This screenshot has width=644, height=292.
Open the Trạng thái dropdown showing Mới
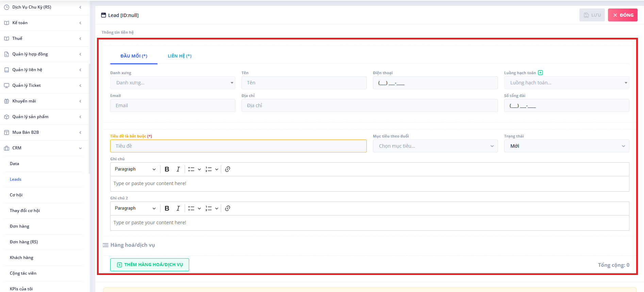coord(566,146)
